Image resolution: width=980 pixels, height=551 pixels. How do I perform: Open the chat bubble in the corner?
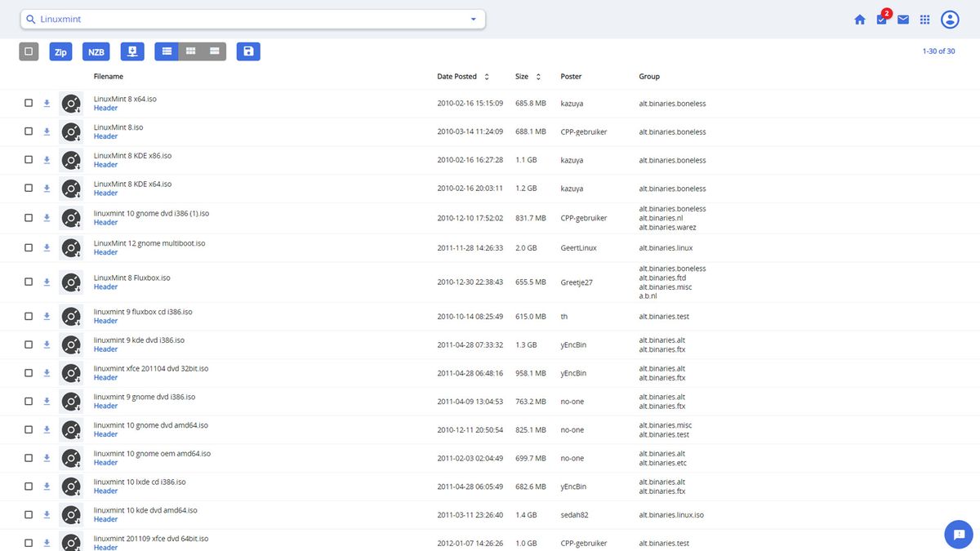[958, 534]
